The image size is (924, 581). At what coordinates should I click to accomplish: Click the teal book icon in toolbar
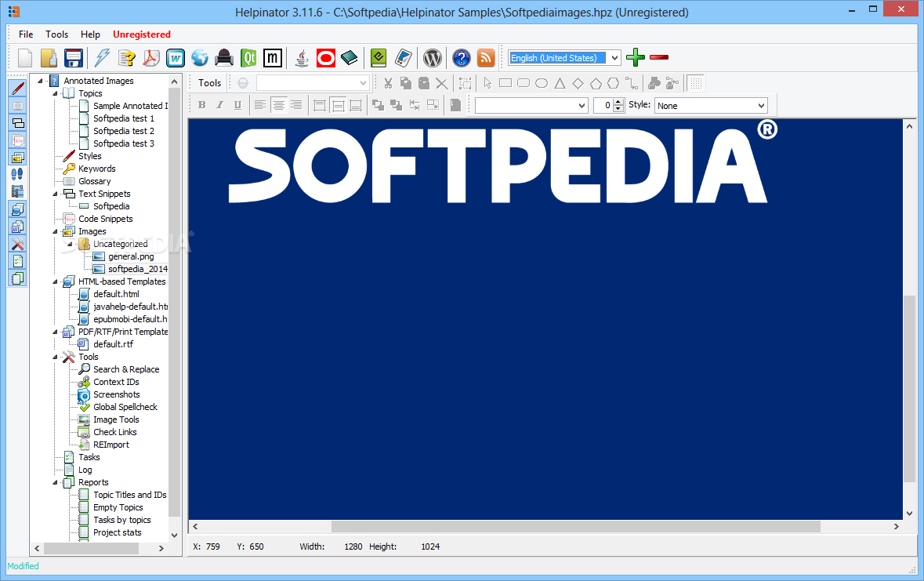[350, 58]
